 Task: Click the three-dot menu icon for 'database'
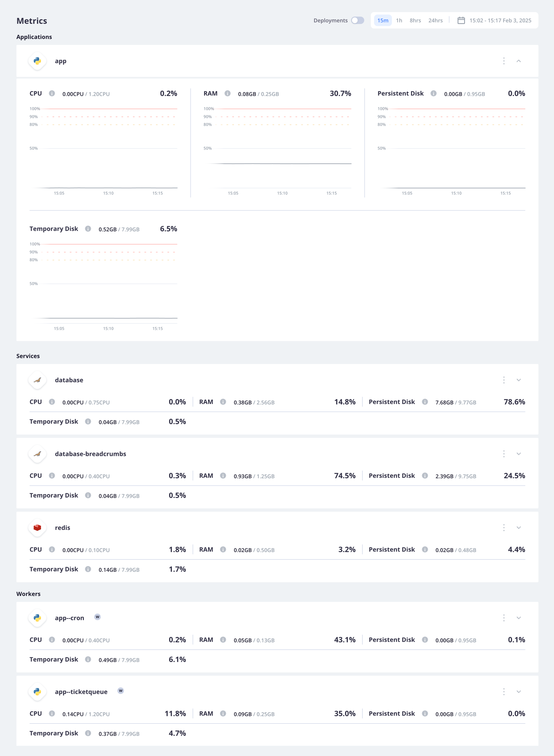coord(504,380)
